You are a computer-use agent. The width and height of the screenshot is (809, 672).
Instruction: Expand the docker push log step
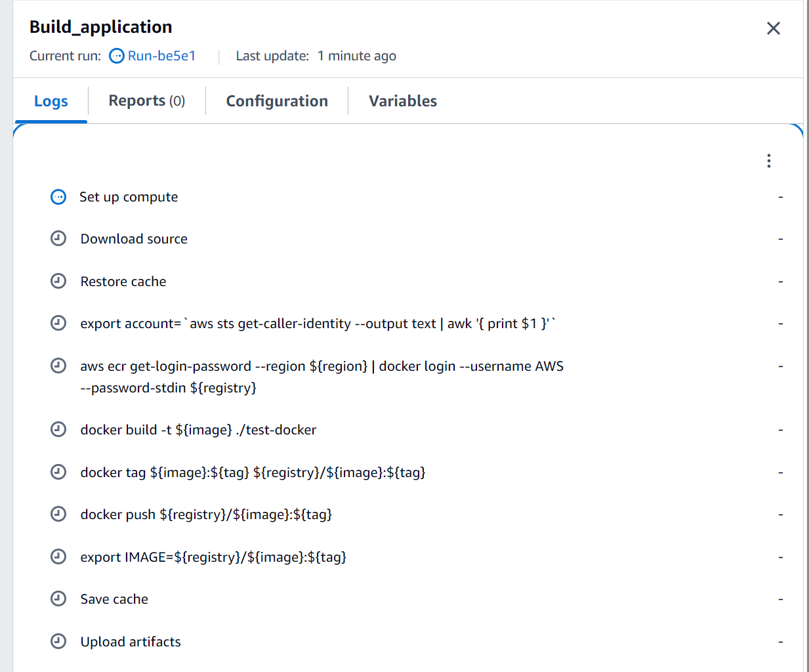(x=206, y=514)
